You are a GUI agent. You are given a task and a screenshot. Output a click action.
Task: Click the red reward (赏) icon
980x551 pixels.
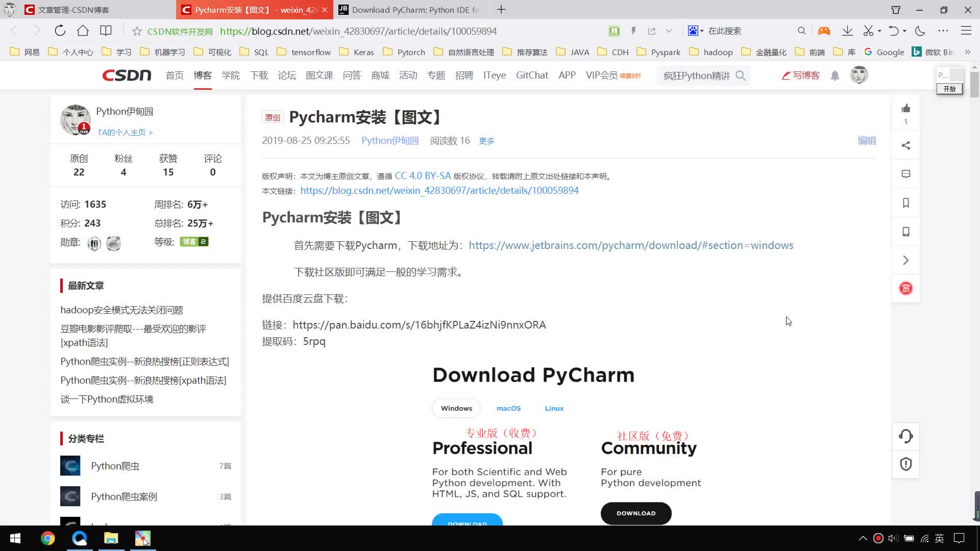tap(906, 288)
